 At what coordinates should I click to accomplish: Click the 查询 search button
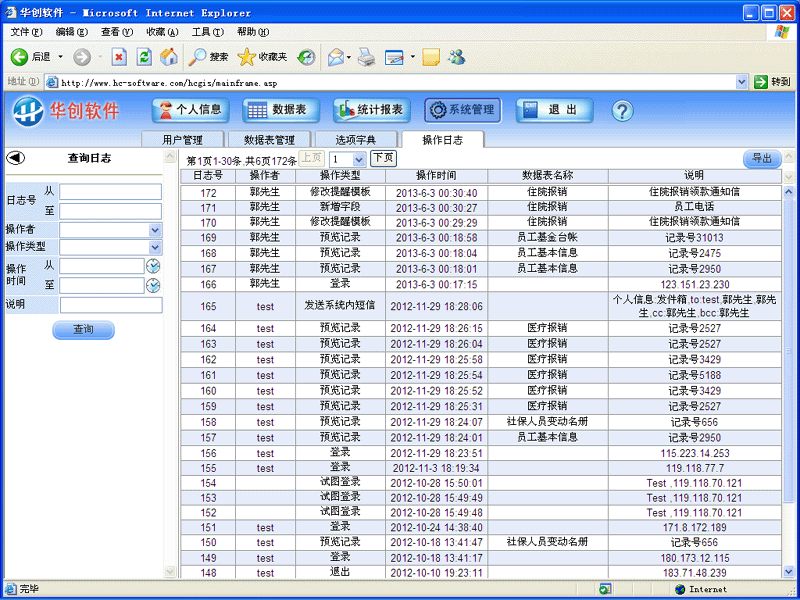point(83,330)
